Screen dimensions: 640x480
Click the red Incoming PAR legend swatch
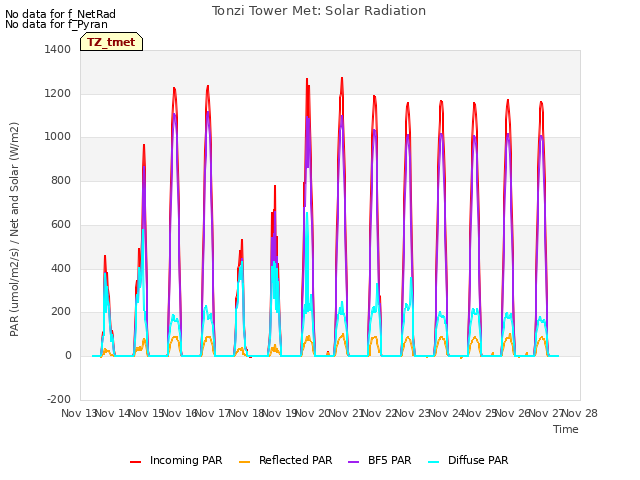(x=136, y=462)
